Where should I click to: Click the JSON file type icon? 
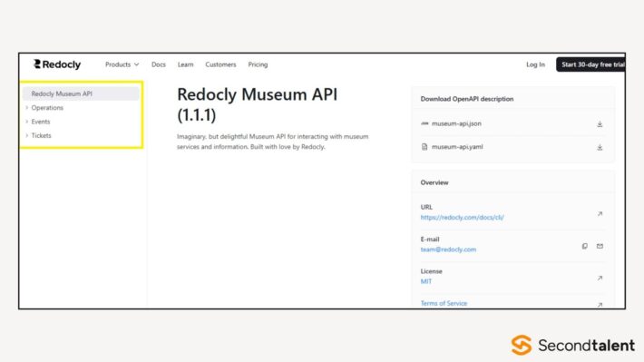click(x=424, y=123)
